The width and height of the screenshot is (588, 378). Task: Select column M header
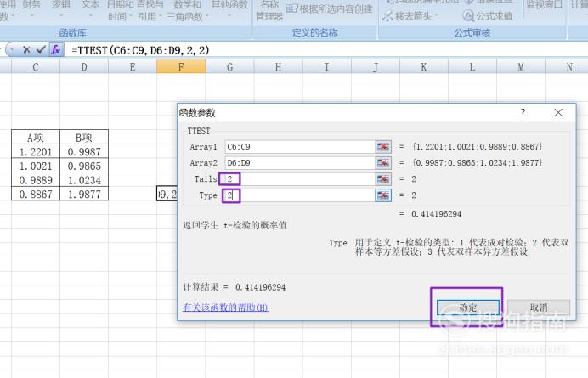pyautogui.click(x=521, y=67)
